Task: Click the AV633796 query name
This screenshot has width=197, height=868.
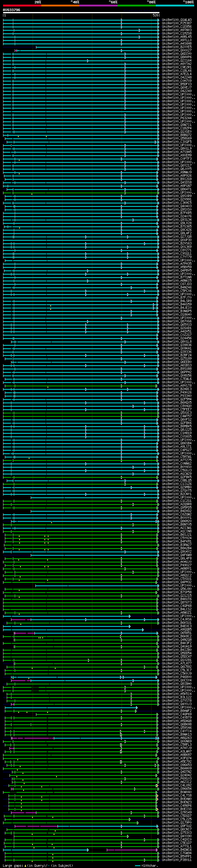Action: 11,10
